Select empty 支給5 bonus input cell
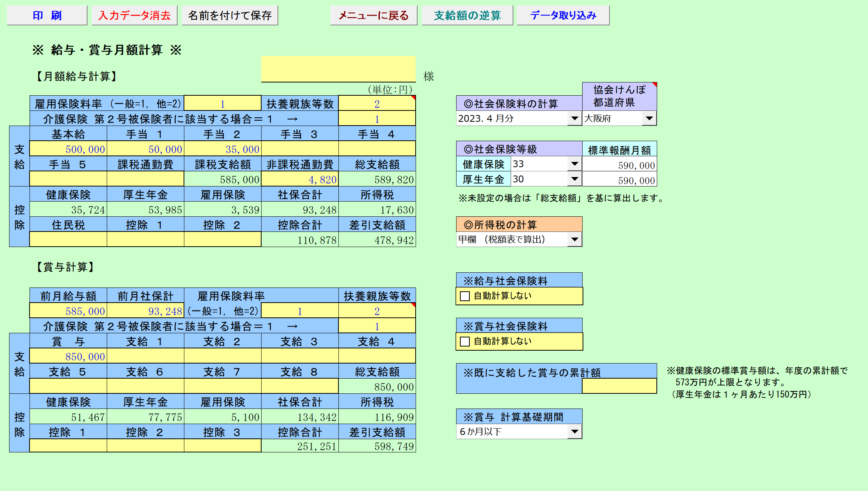Viewport: 868px width, 491px height. point(69,386)
